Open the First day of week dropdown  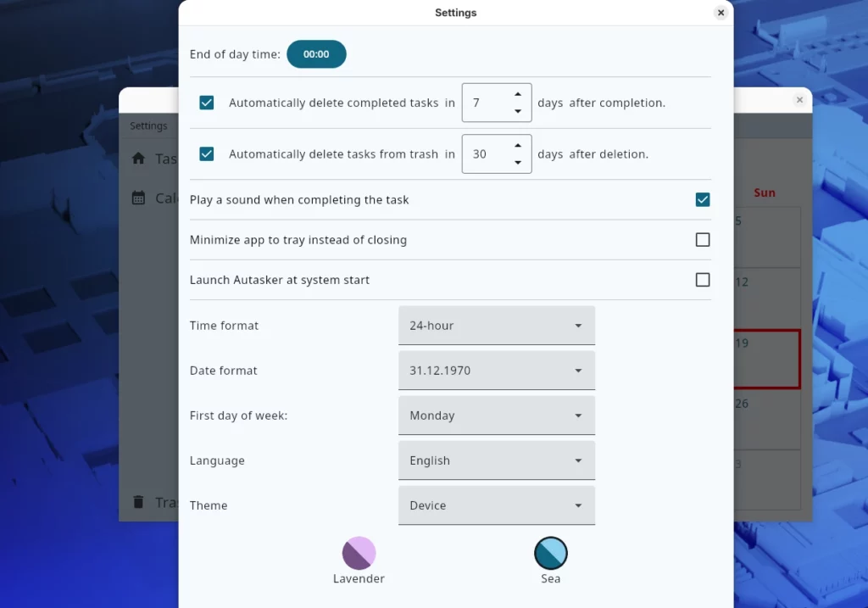coord(496,416)
